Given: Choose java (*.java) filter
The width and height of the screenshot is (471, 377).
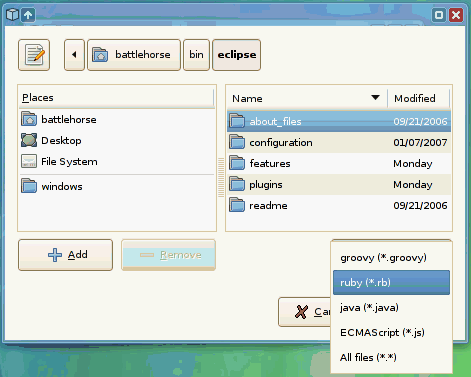Looking at the screenshot, I should 391,307.
